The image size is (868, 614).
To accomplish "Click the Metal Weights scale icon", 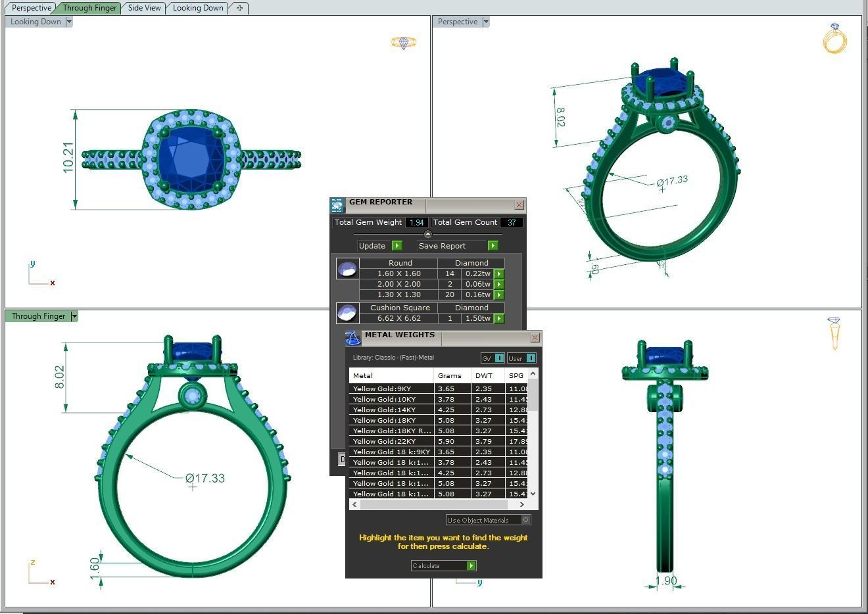I will point(353,337).
